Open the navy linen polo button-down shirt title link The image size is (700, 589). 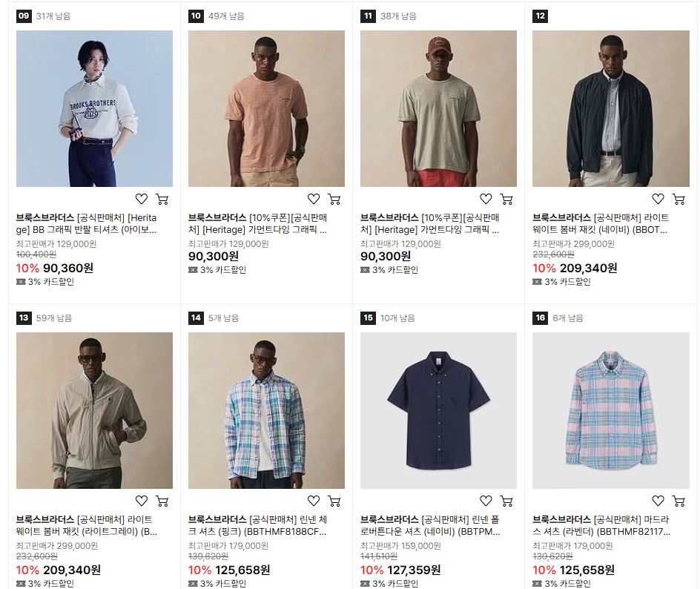click(x=430, y=526)
